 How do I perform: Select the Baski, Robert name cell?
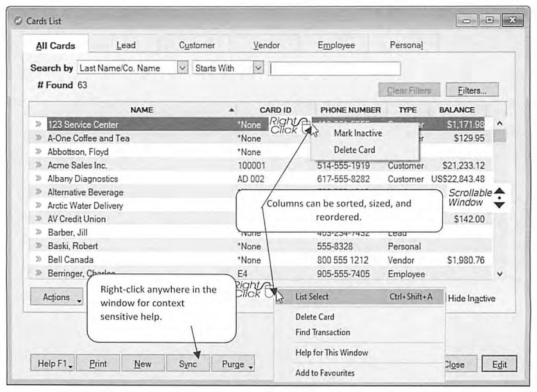[x=73, y=246]
